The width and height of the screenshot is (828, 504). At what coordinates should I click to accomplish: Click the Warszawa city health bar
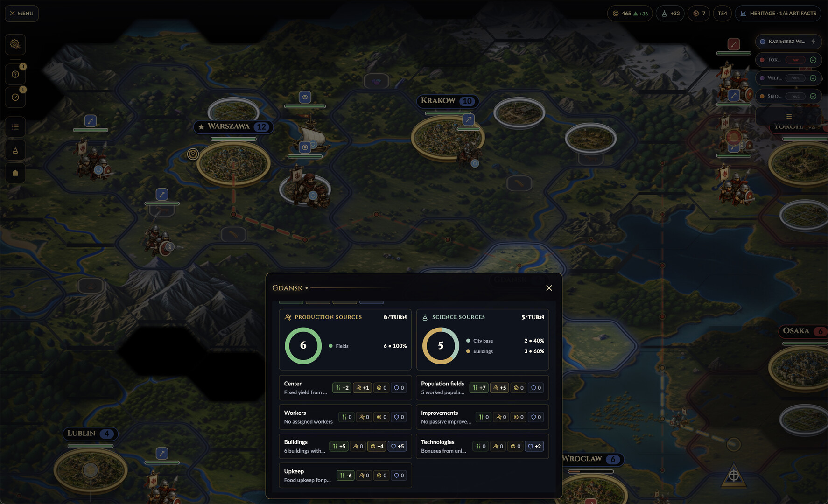pyautogui.click(x=233, y=139)
